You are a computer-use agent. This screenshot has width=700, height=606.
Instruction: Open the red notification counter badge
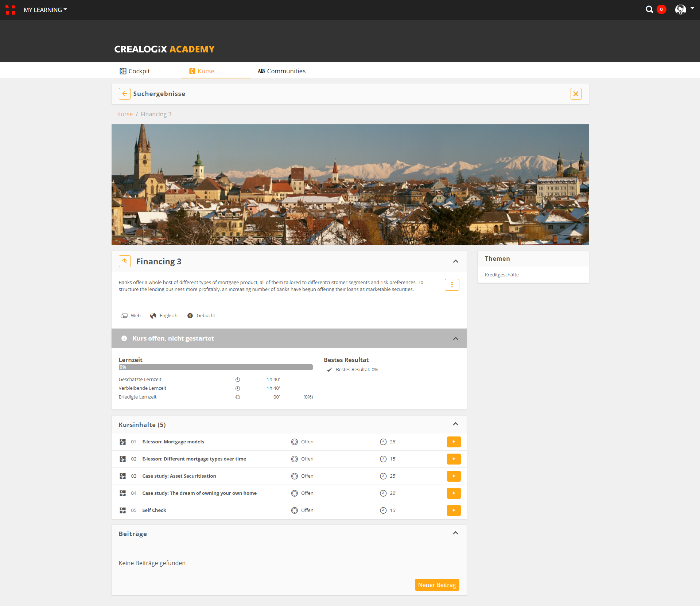click(661, 9)
